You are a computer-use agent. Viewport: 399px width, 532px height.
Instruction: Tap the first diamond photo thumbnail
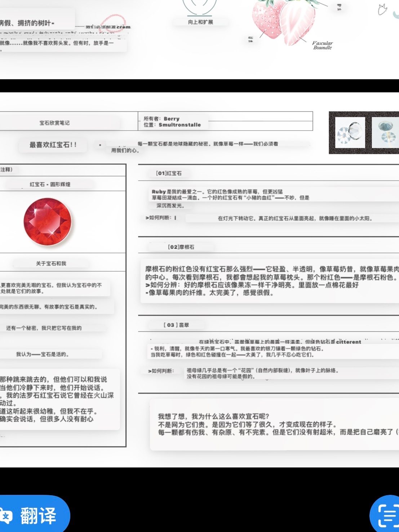coord(350,133)
